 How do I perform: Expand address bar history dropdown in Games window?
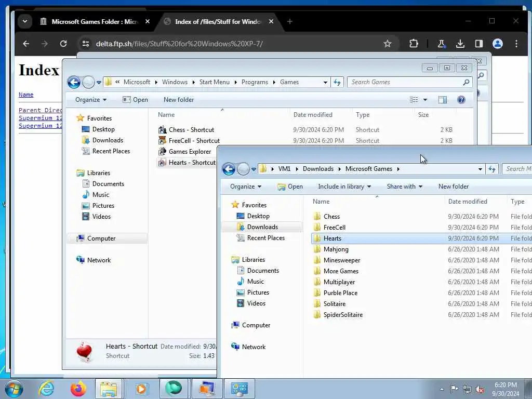coord(325,82)
